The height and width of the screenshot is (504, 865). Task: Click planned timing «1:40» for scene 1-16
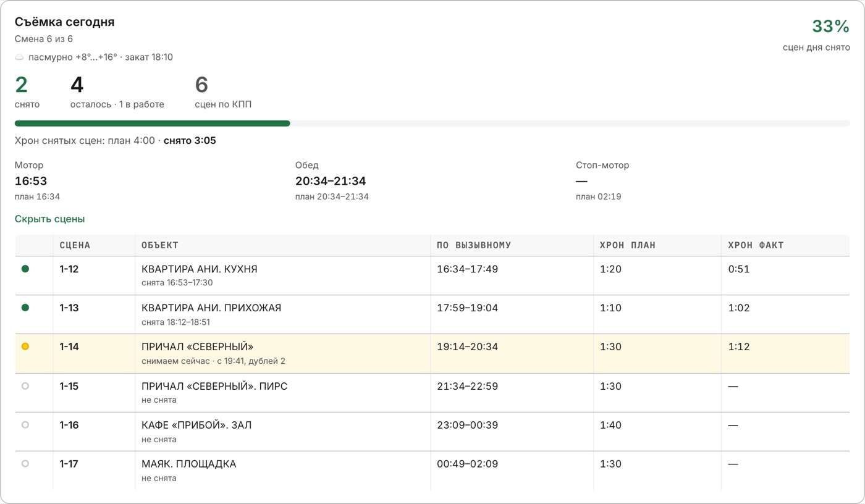pos(611,426)
